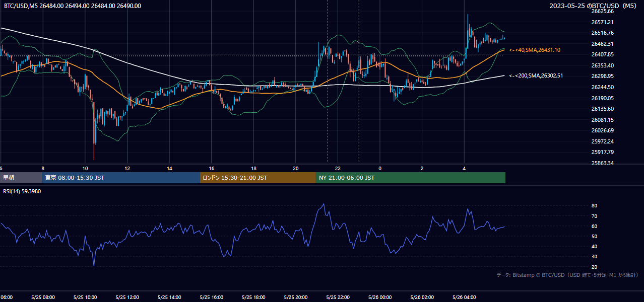644x302 pixels.
Task: Click the 5/25 14:00 time axis label
Action: [x=169, y=297]
